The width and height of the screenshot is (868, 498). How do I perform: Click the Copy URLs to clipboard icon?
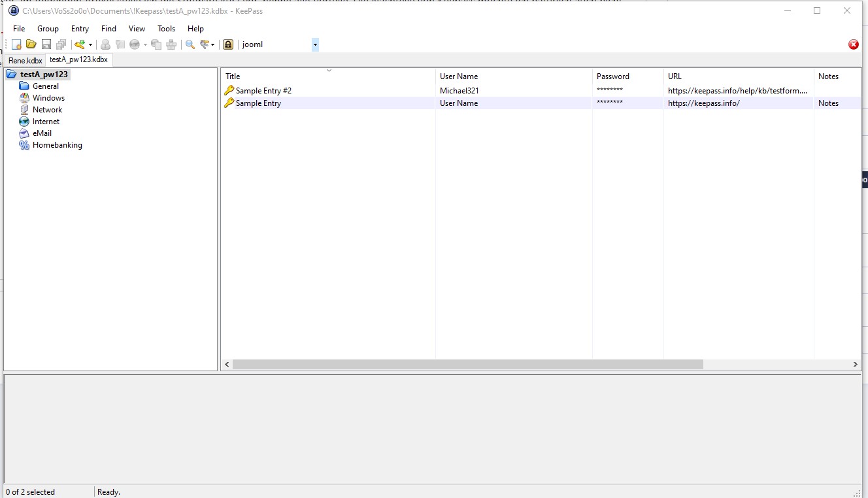tap(156, 44)
